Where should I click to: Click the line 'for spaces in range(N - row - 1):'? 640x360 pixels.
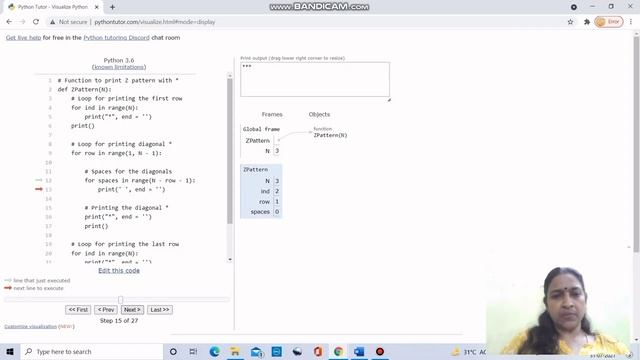pos(140,180)
